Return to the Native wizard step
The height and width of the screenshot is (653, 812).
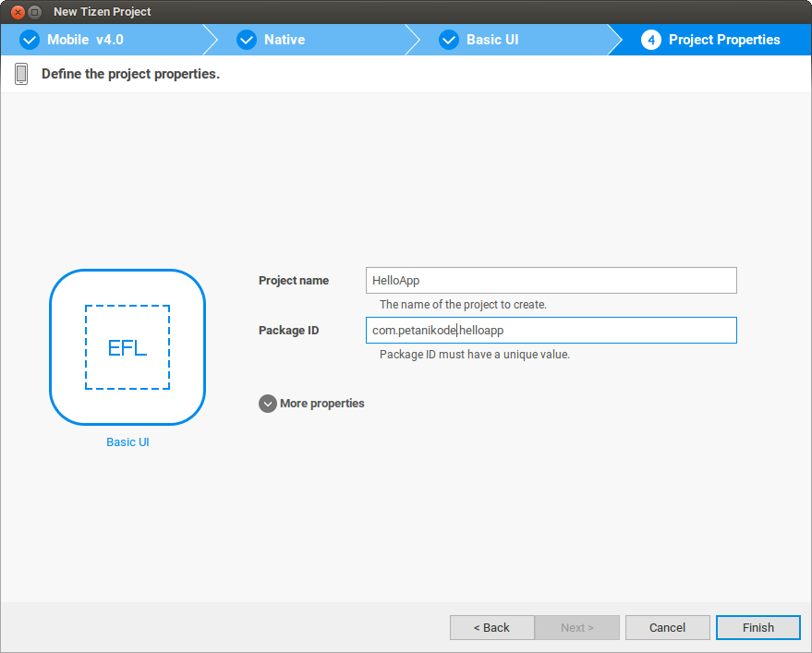284,40
